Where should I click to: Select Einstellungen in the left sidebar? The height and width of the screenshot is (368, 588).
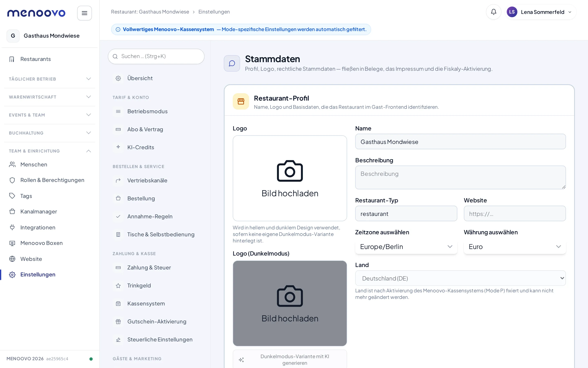[x=50, y=275]
